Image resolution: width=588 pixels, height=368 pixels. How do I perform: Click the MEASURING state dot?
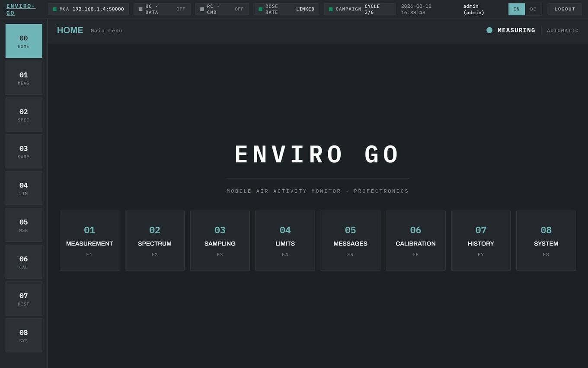(489, 30)
